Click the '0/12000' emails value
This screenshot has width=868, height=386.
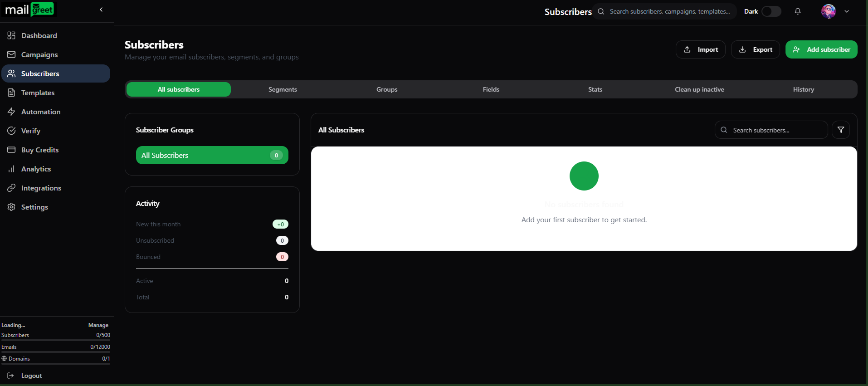[x=100, y=347]
